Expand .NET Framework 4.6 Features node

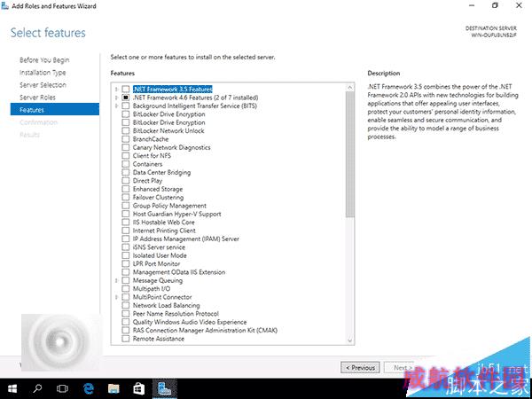(x=116, y=98)
